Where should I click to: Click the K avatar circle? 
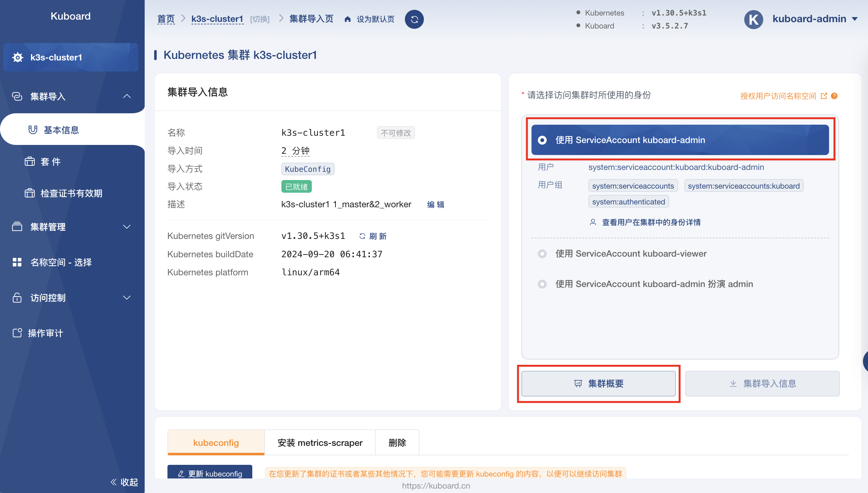753,19
